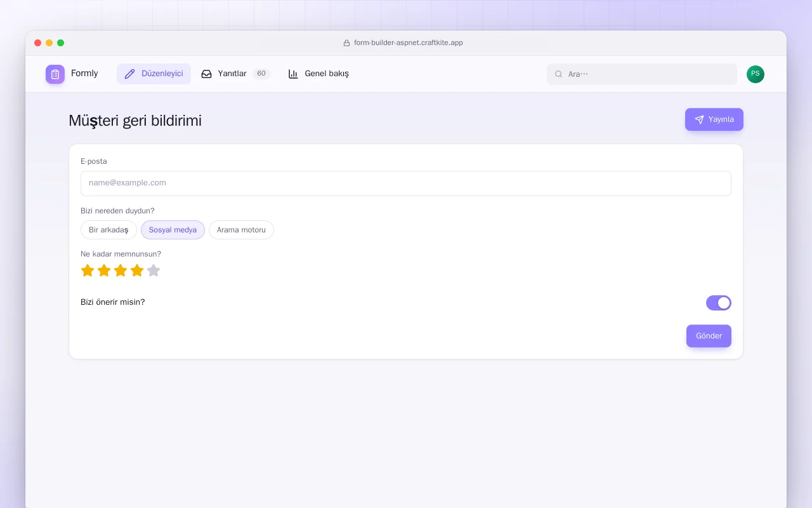Select the 'Arama motoru' option chip
The image size is (812, 508).
coord(241,230)
